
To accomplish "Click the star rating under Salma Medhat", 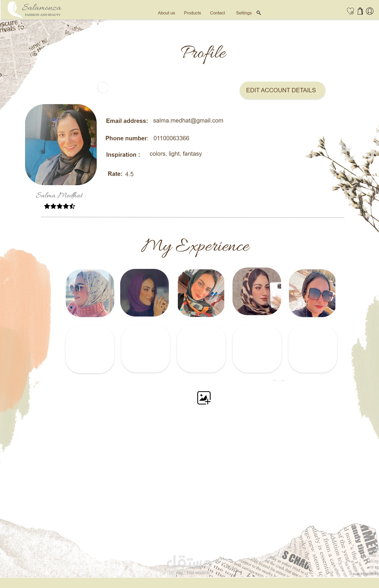I will [x=60, y=206].
